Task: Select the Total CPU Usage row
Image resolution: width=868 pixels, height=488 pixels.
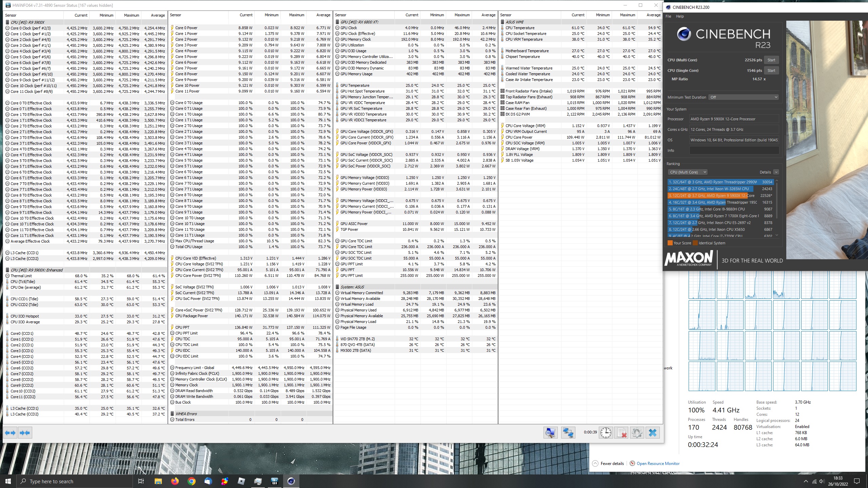Action: click(x=251, y=247)
